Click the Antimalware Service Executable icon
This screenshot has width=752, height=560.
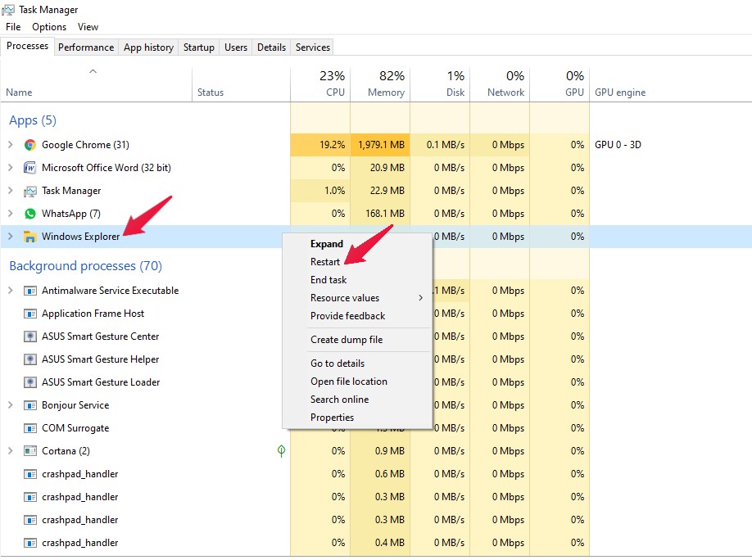(30, 291)
